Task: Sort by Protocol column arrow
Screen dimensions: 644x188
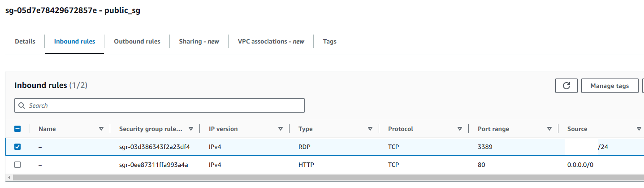Action: pyautogui.click(x=460, y=129)
